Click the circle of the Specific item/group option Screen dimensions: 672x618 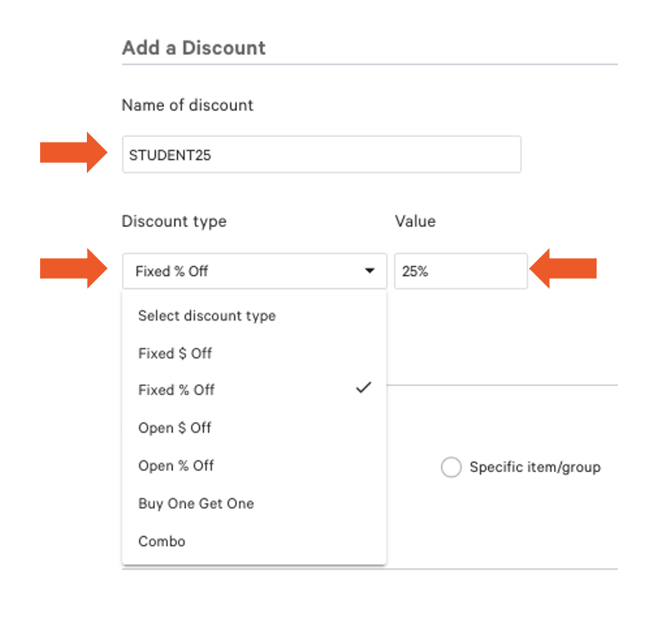point(451,467)
